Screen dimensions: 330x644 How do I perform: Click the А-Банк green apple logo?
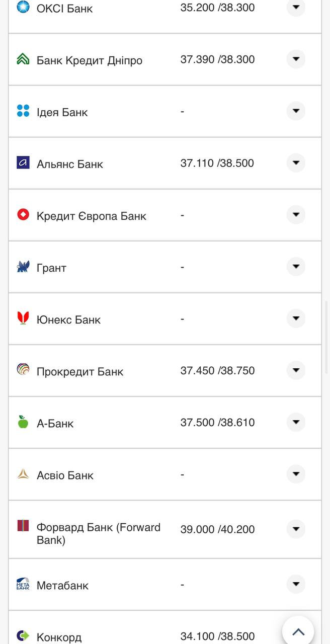tap(23, 422)
